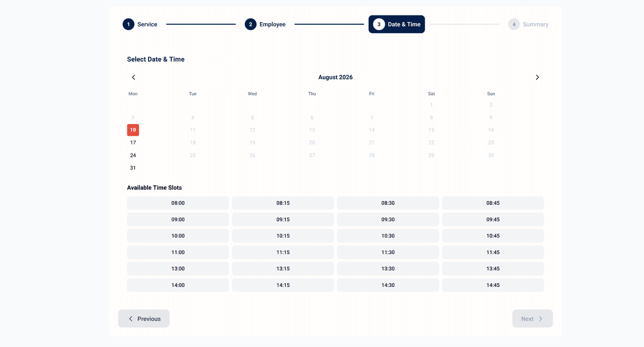
Task: Select the 08:00 time slot
Action: click(178, 203)
